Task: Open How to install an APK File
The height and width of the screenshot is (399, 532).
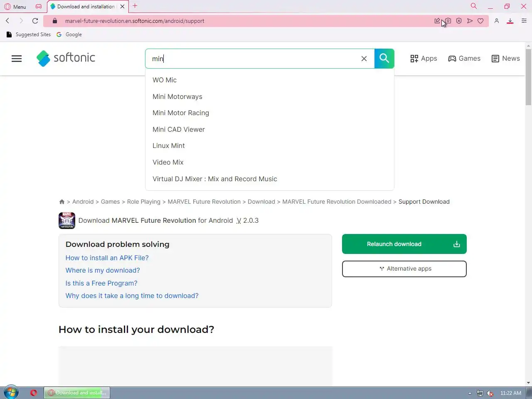Action: click(x=107, y=258)
